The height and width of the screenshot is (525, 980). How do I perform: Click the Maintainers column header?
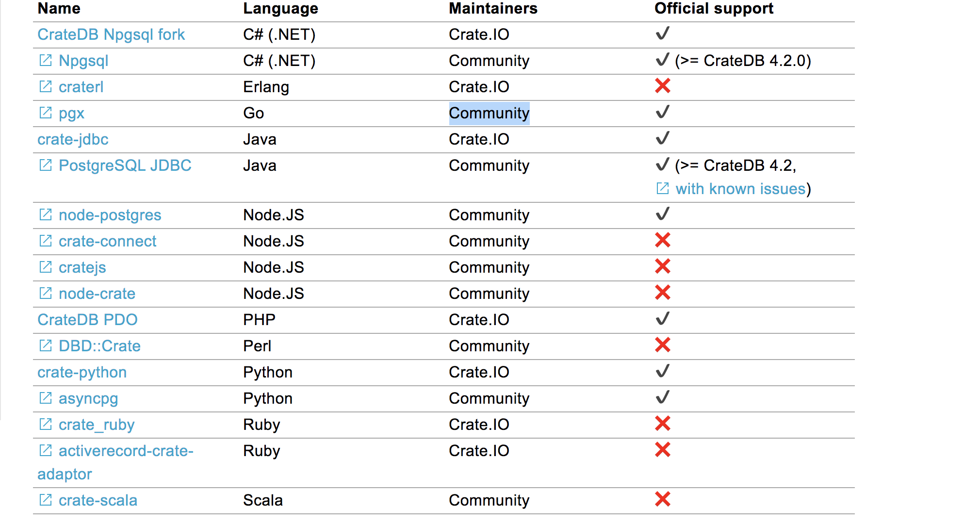493,9
